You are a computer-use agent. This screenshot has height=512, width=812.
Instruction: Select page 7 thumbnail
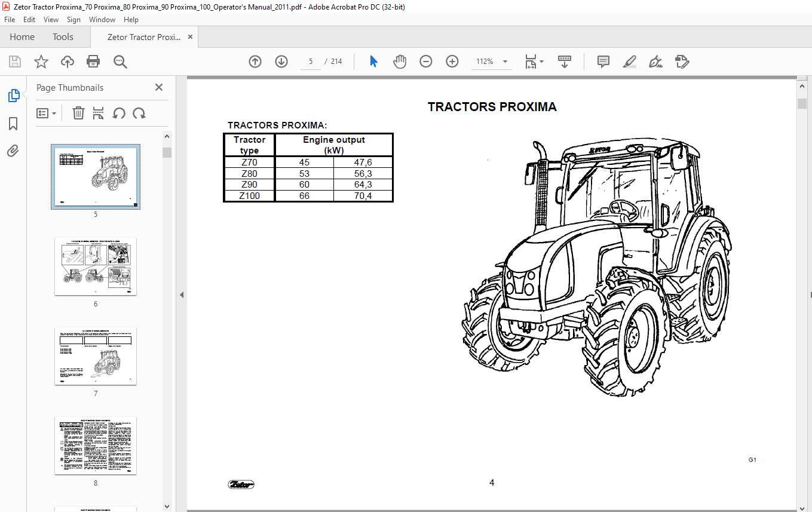coord(96,356)
